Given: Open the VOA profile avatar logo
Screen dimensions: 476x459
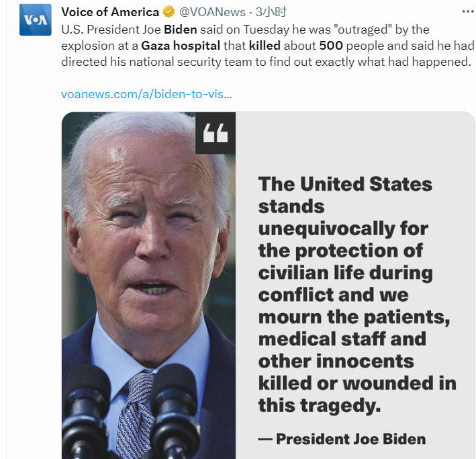Looking at the screenshot, I should coord(35,19).
